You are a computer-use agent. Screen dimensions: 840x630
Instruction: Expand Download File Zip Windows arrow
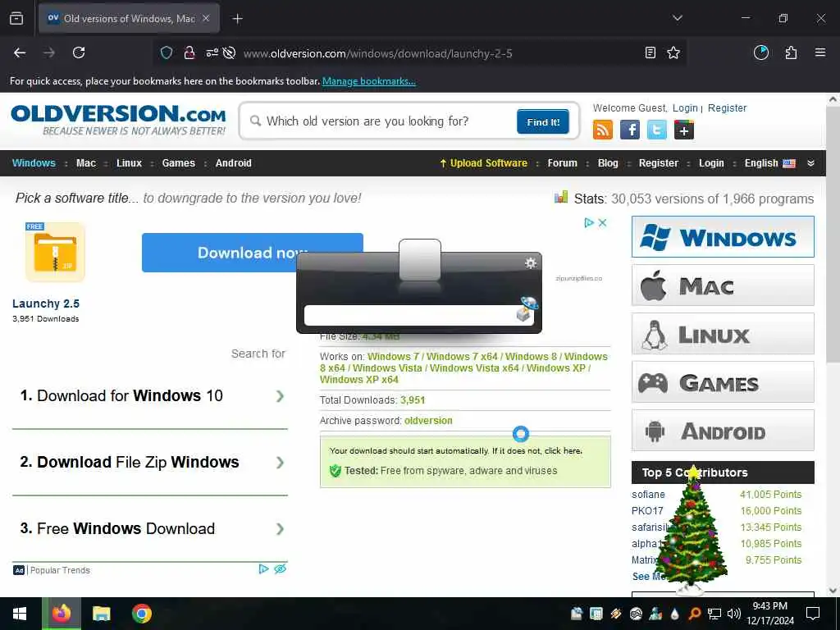coord(280,463)
